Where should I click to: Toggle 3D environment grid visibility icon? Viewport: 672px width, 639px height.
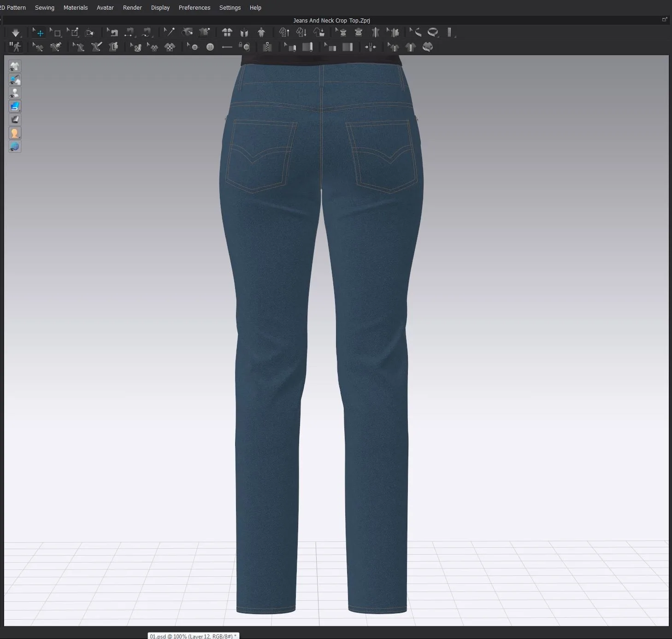coord(15,147)
